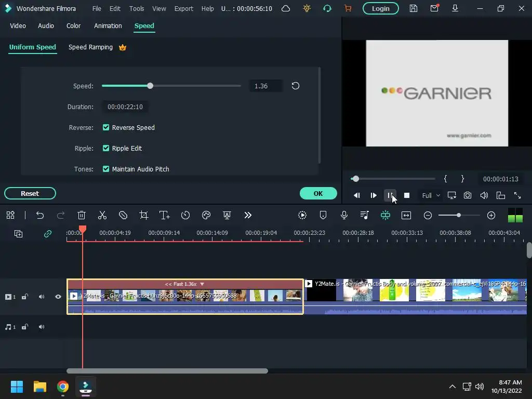Screen dimensions: 532x399
Task: Stop playback in preview
Action: (x=406, y=195)
